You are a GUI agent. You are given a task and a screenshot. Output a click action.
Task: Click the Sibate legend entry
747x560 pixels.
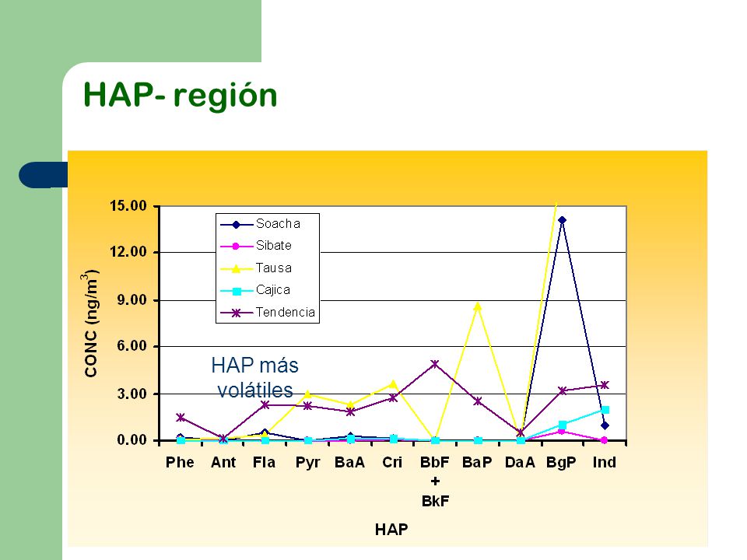(256, 246)
